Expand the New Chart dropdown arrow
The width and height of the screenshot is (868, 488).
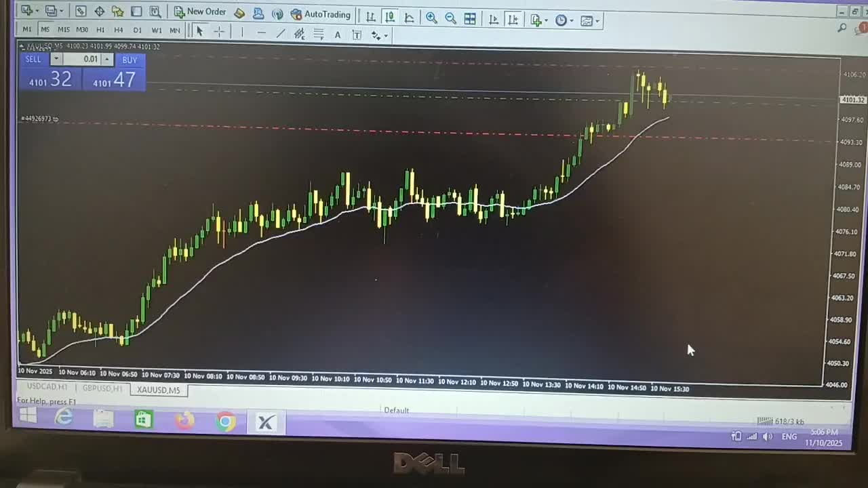coord(36,12)
